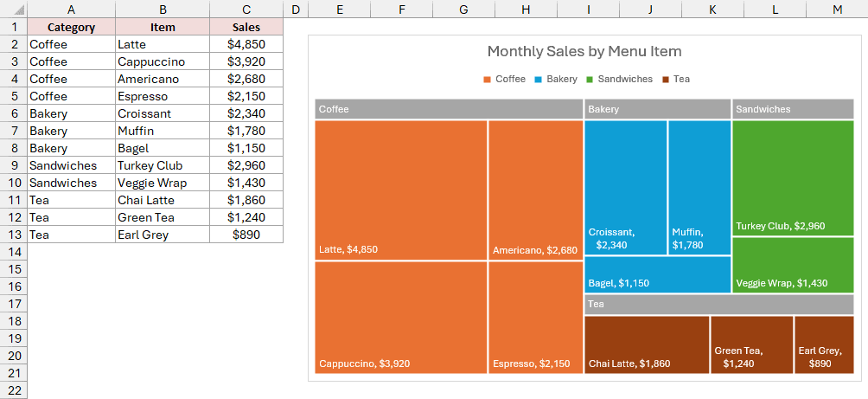Select column M header

click(838, 9)
